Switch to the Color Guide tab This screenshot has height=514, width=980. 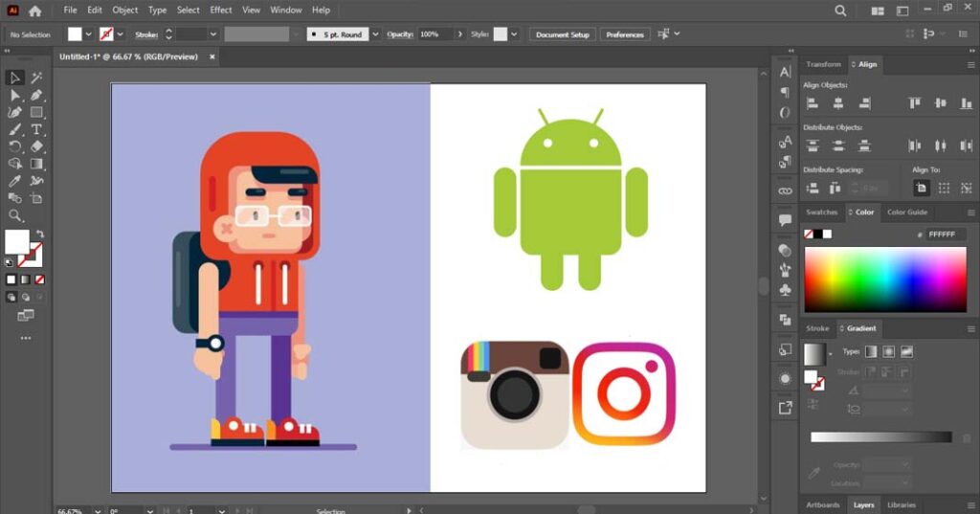(x=907, y=212)
